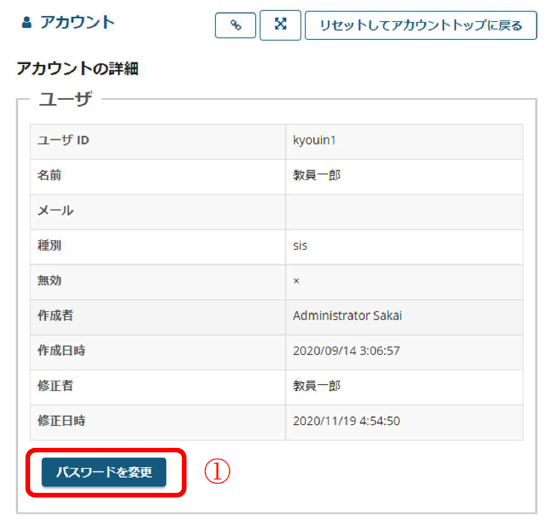Click the red circled number 1 annotation
This screenshot has width=553, height=529.
(217, 471)
